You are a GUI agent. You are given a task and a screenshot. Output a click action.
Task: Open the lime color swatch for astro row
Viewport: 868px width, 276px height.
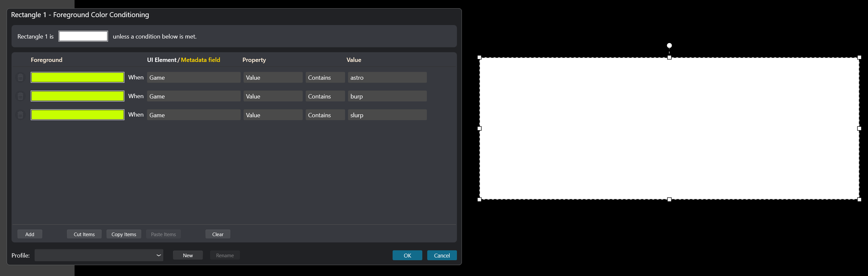tap(78, 77)
